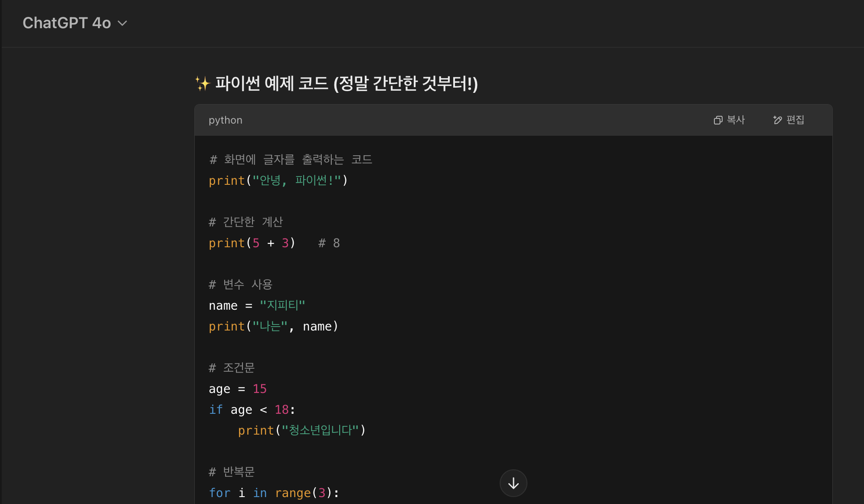Click the print("나는", name) line
This screenshot has height=504, width=864.
pos(273,326)
